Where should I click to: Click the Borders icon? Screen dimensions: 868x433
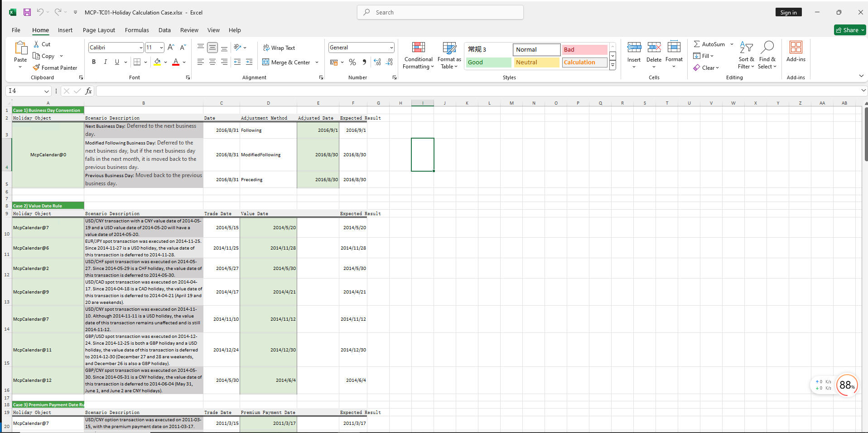point(137,62)
